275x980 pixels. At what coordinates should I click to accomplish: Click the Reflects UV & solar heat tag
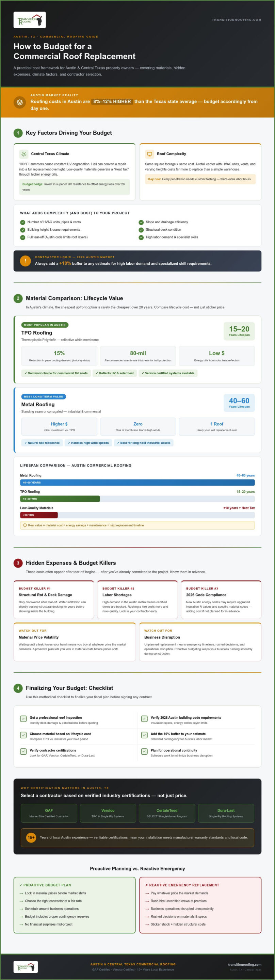[x=114, y=373]
